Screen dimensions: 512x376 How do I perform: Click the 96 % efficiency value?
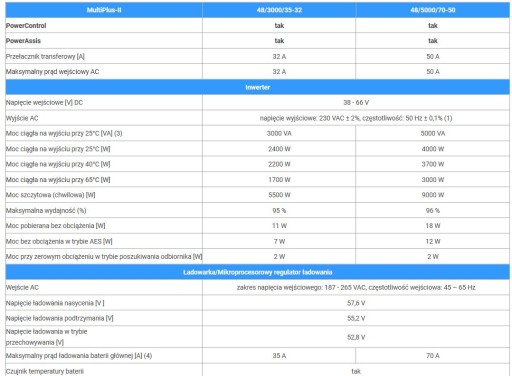tap(433, 211)
